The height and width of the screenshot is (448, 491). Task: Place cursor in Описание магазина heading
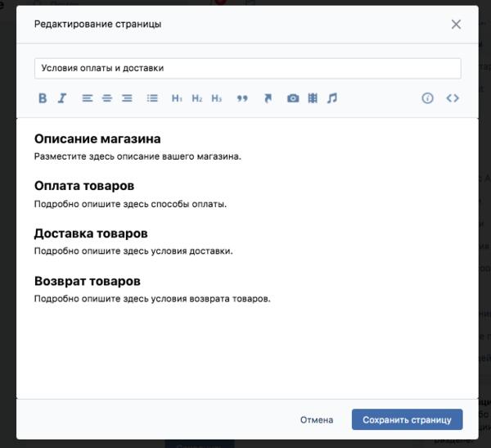coord(97,139)
